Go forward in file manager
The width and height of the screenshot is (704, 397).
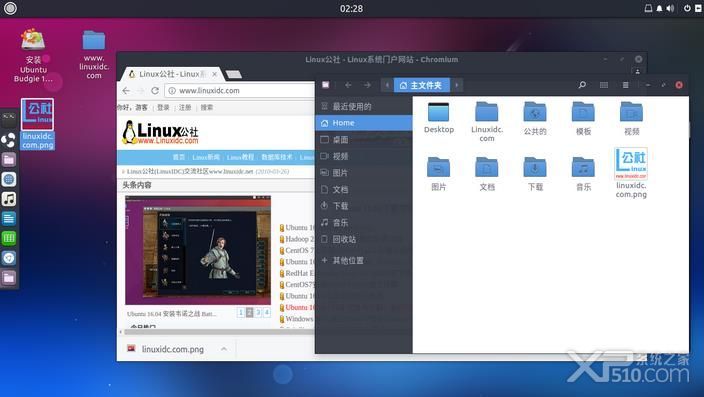(367, 85)
